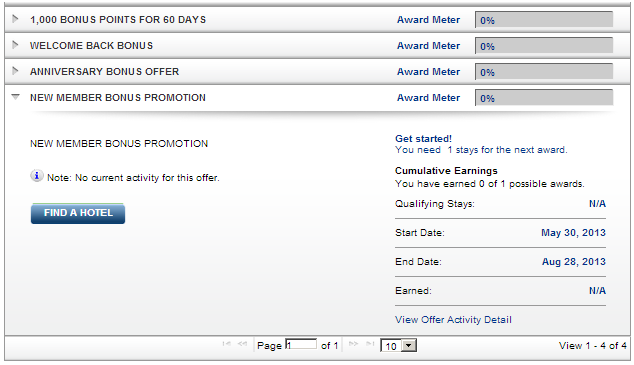Click 'Note: No current activity for this offer' text
Image resolution: width=634 pixels, height=365 pixels.
tap(133, 178)
